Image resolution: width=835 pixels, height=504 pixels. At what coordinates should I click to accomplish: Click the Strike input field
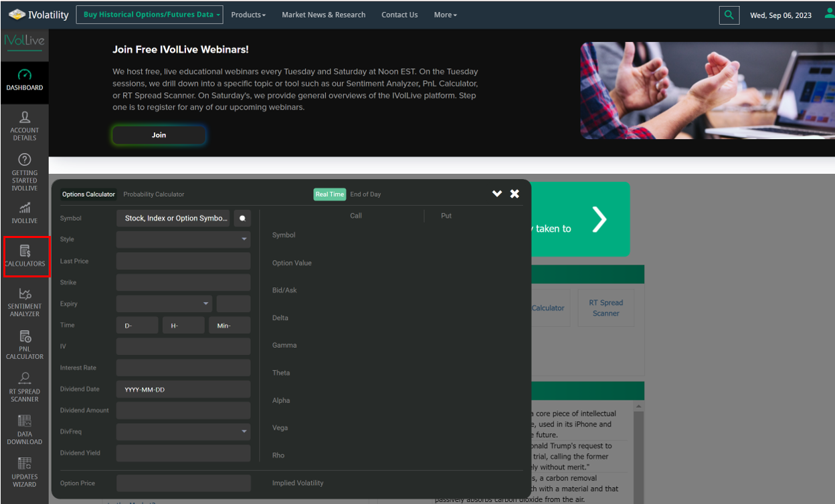tap(183, 282)
